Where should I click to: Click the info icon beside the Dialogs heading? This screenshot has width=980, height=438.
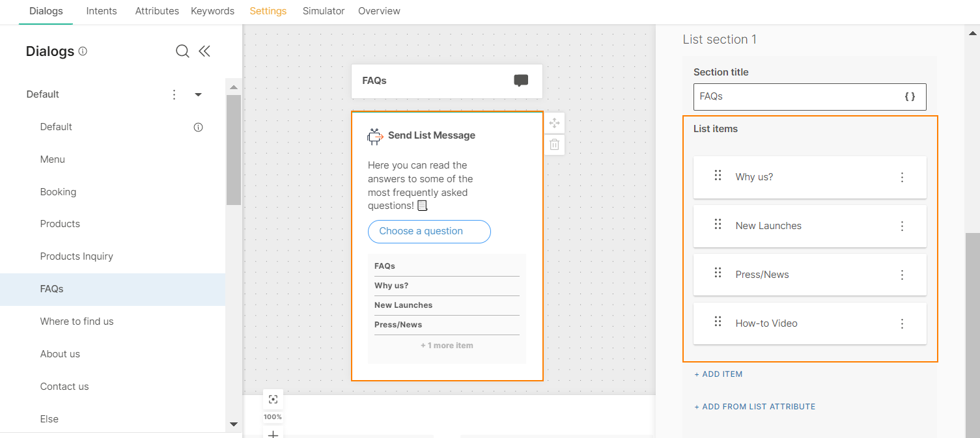coord(83,50)
